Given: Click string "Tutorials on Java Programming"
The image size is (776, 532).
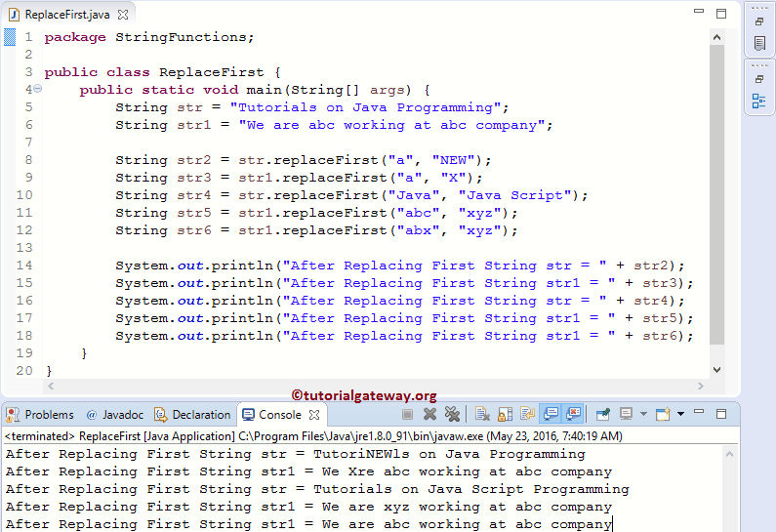Looking at the screenshot, I should coord(366,107).
